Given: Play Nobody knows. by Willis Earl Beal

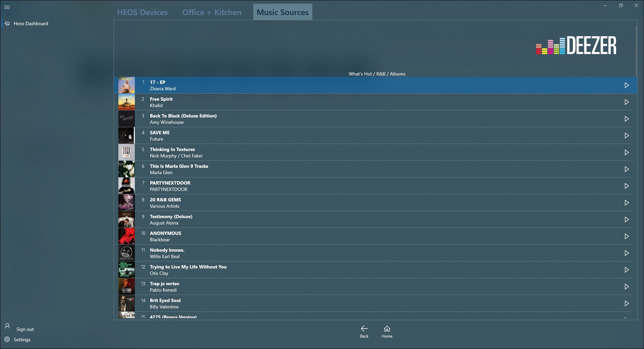Looking at the screenshot, I should pos(627,253).
